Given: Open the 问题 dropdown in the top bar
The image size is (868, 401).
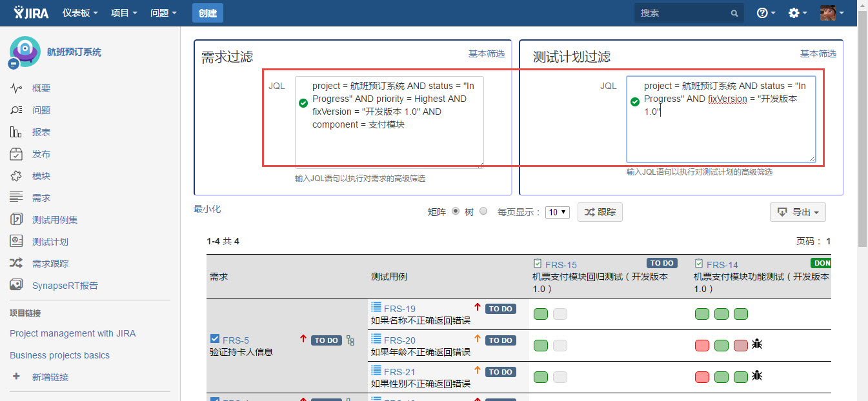Looking at the screenshot, I should [163, 13].
